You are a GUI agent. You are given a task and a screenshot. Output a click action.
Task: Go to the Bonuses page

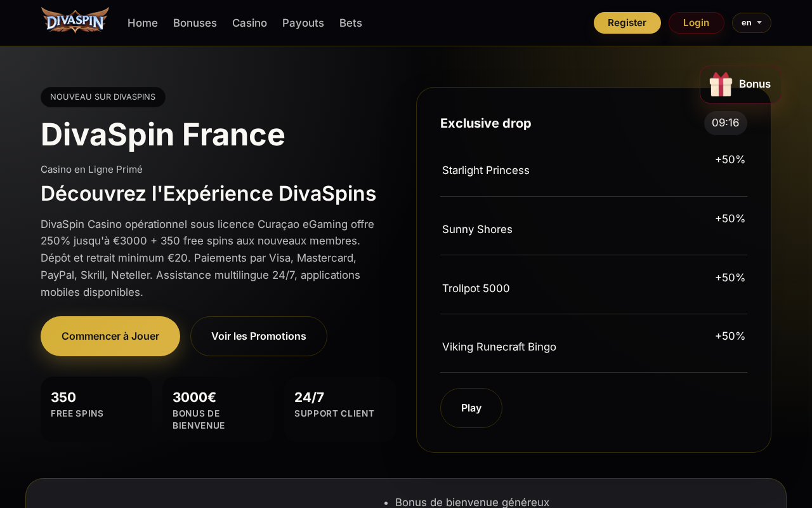195,23
